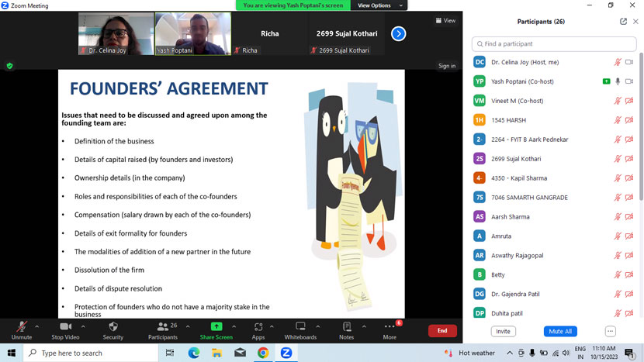This screenshot has height=362, width=644.
Task: Open the View layout menu
Action: 445,21
